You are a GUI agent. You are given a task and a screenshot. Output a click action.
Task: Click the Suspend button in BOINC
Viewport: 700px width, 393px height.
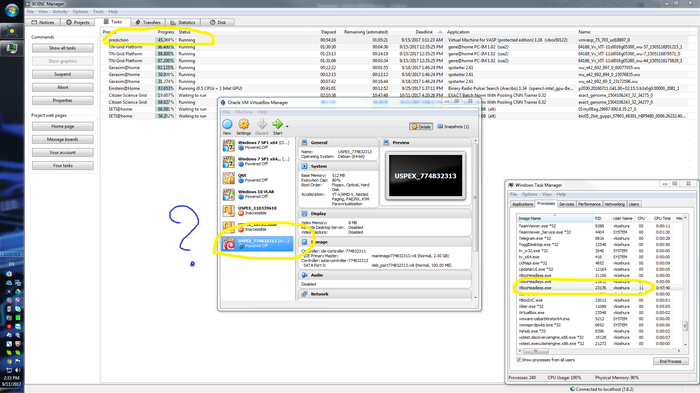[x=62, y=74]
